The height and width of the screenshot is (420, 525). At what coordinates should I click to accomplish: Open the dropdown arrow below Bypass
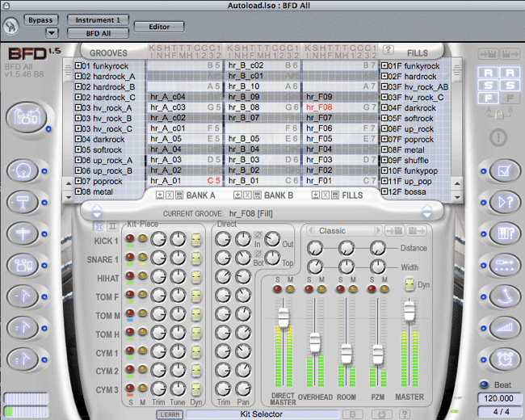[52, 33]
